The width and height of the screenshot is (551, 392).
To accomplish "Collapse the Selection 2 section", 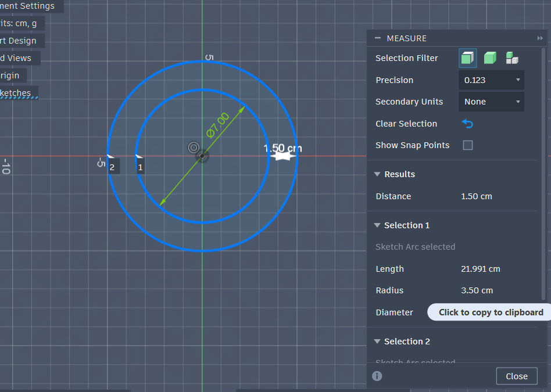I will [x=377, y=341].
